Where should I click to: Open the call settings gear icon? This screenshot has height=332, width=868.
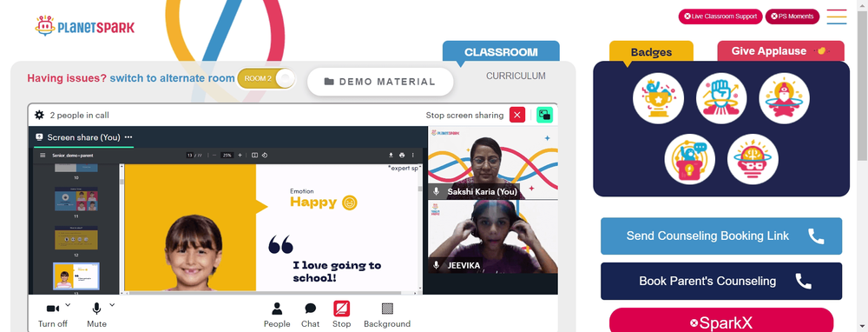coord(39,115)
